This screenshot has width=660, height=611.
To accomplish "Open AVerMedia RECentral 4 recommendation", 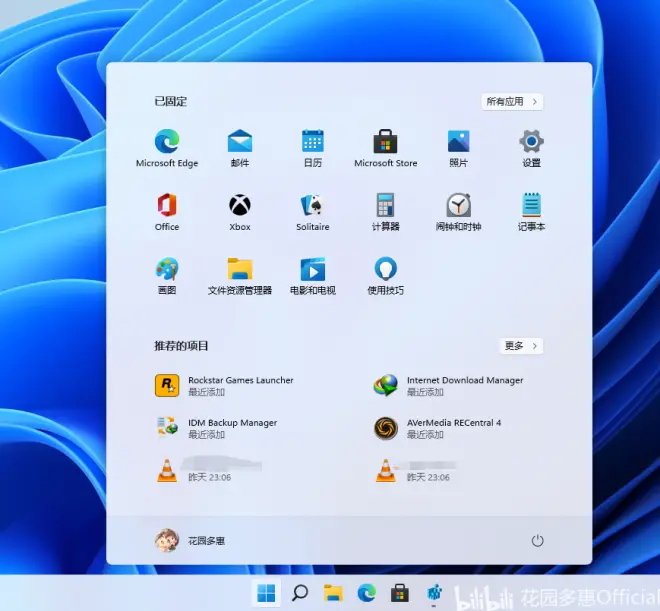I will 438,428.
